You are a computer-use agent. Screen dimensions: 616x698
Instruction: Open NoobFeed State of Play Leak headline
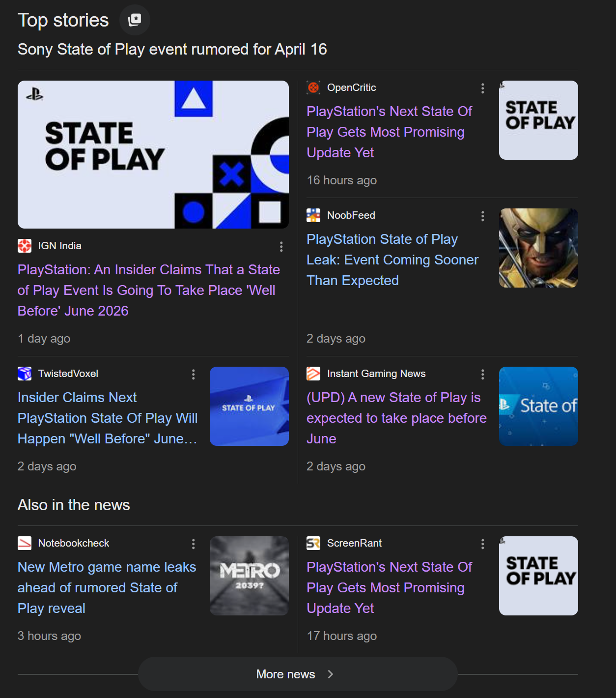pos(392,260)
